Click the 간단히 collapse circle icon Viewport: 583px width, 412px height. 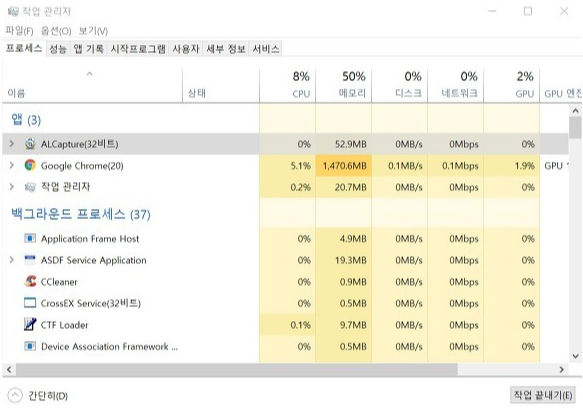[x=15, y=396]
